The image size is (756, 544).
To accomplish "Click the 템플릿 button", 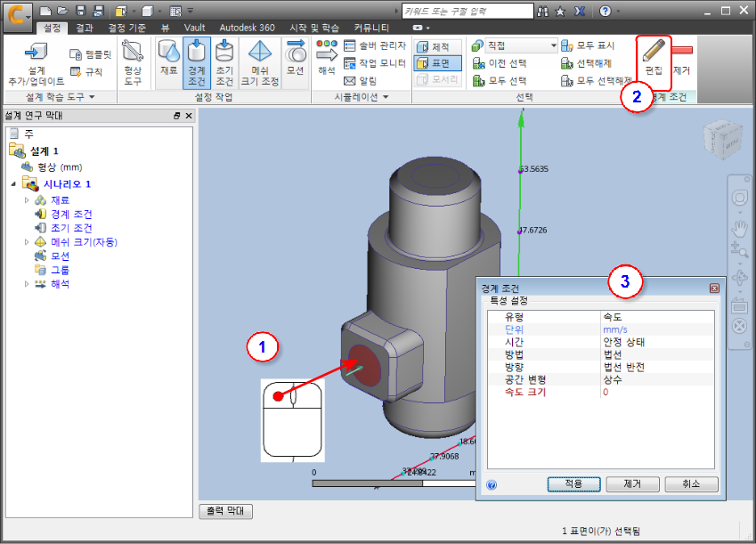I will pyautogui.click(x=91, y=54).
